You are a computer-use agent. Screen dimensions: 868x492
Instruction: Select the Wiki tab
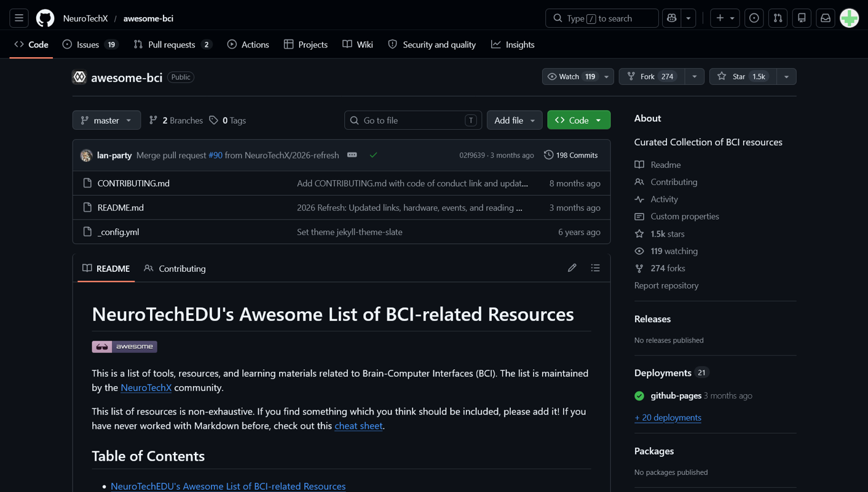point(358,44)
